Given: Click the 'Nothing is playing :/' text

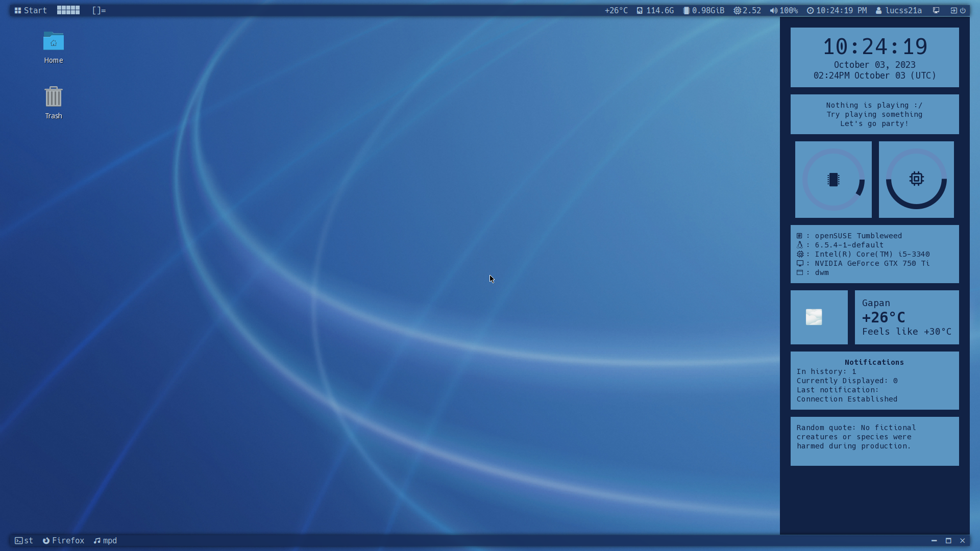Looking at the screenshot, I should (x=874, y=105).
